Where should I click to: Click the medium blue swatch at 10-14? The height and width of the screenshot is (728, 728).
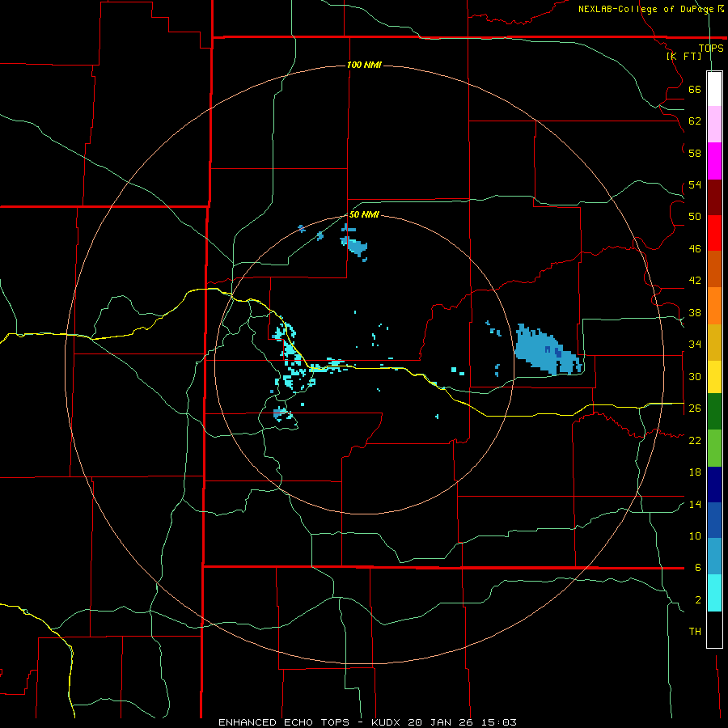714,520
